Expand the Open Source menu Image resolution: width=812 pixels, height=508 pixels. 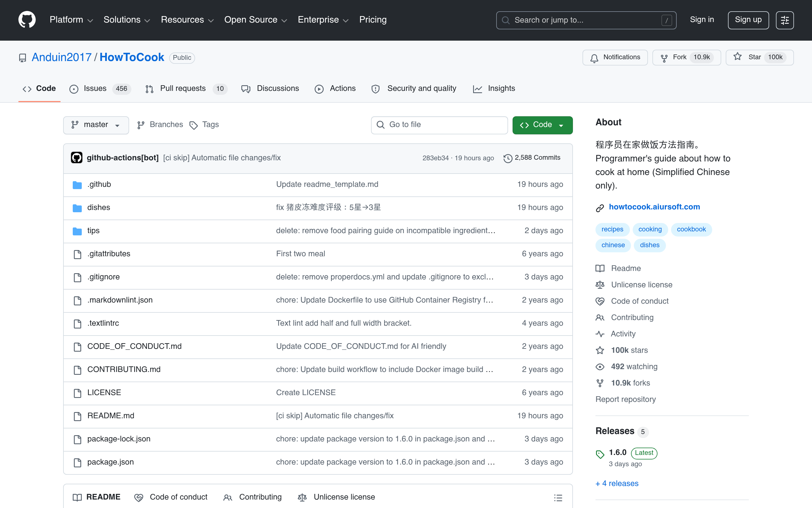click(255, 20)
